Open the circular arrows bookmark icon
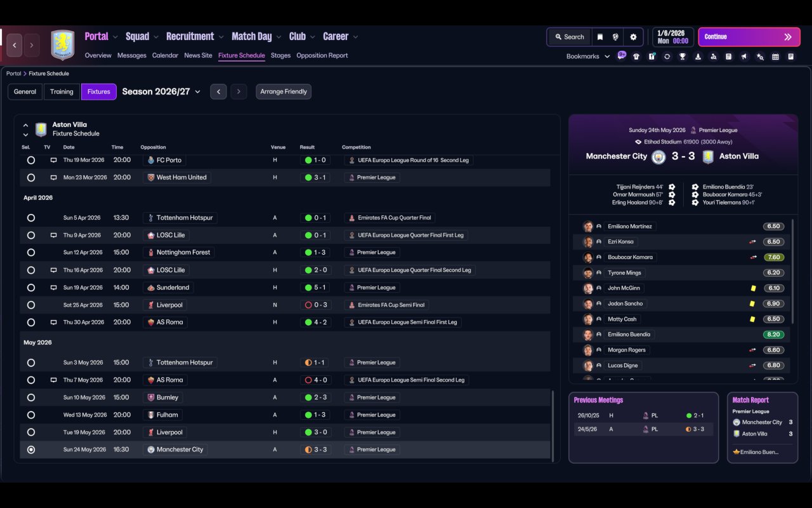 (667, 57)
